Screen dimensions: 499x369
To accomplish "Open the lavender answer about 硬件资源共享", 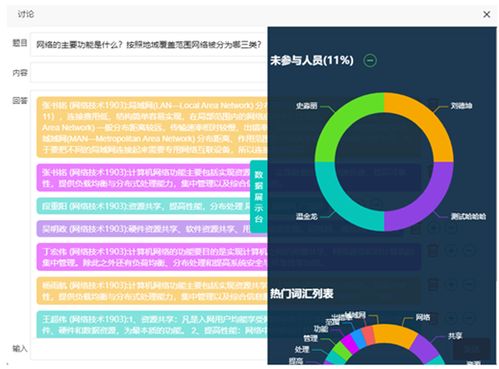I will tap(144, 229).
